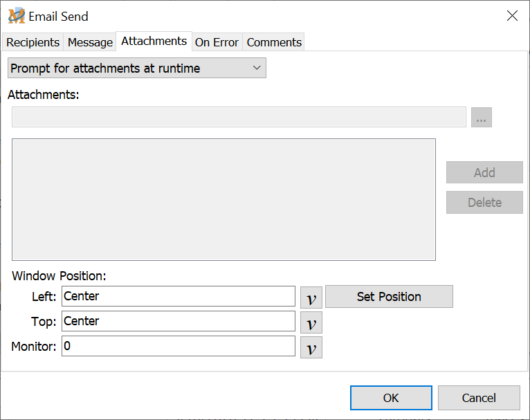
Task: Switch to the Message tab
Action: pos(90,42)
